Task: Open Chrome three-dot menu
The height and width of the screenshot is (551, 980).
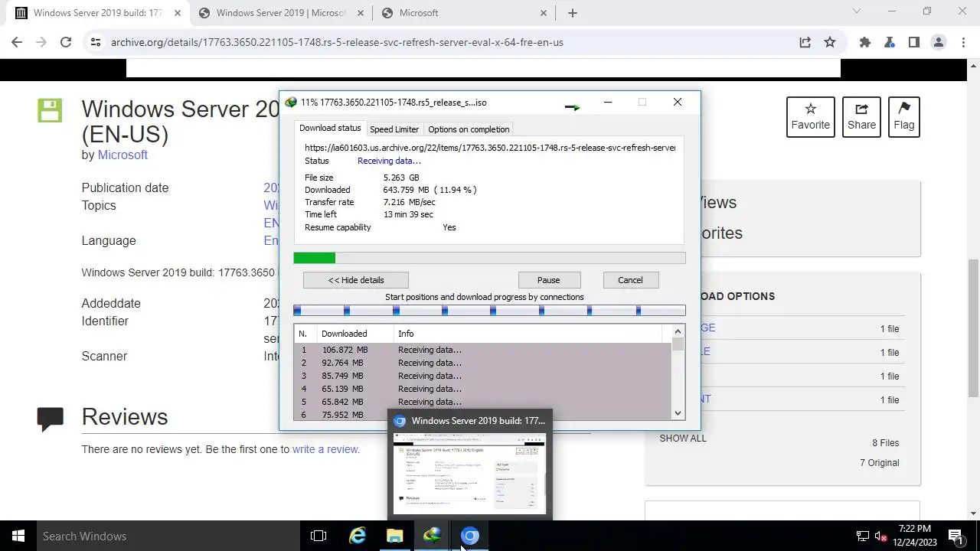Action: tap(962, 42)
